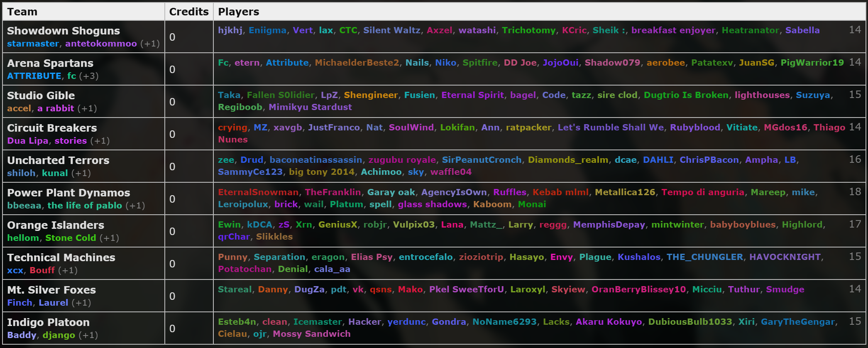Image resolution: width=868 pixels, height=348 pixels.
Task: Select player THE_CHUNGLER
Action: click(x=705, y=257)
